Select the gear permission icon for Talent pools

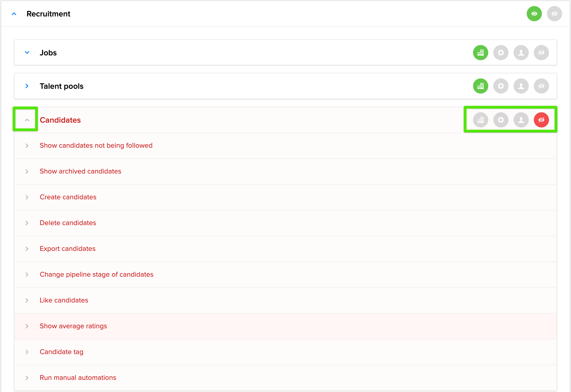[501, 86]
